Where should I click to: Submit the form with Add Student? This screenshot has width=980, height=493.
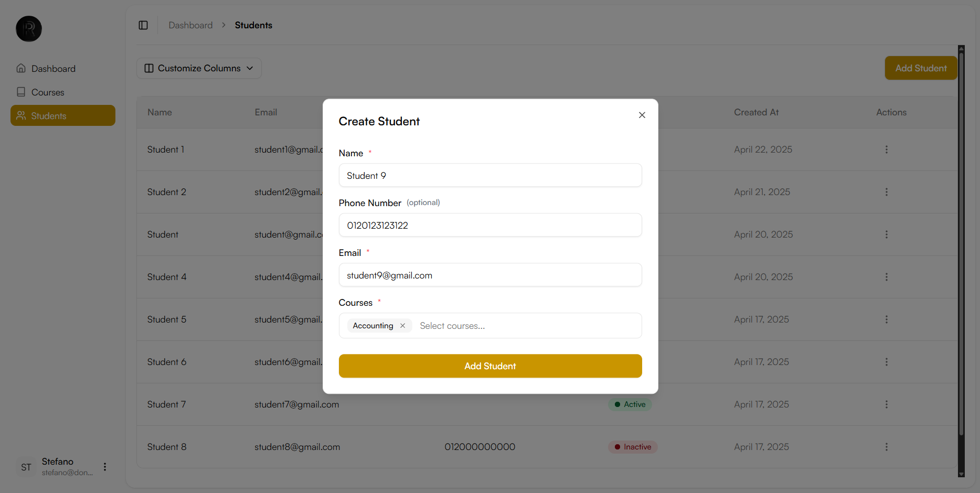490,366
